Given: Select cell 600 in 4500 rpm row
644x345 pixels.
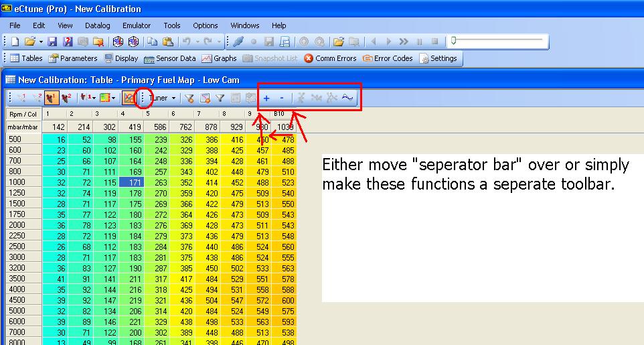Looking at the screenshot, I should coord(284,300).
